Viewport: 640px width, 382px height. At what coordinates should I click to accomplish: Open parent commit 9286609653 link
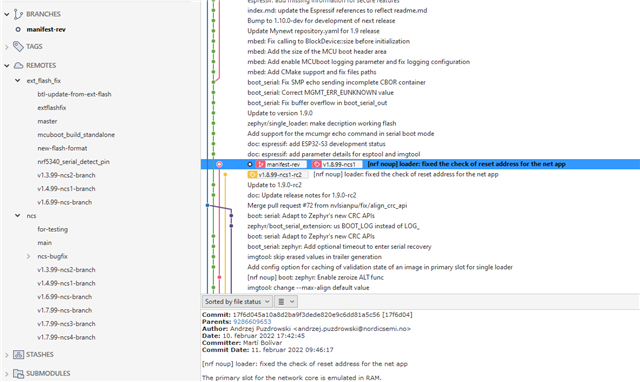point(252,322)
